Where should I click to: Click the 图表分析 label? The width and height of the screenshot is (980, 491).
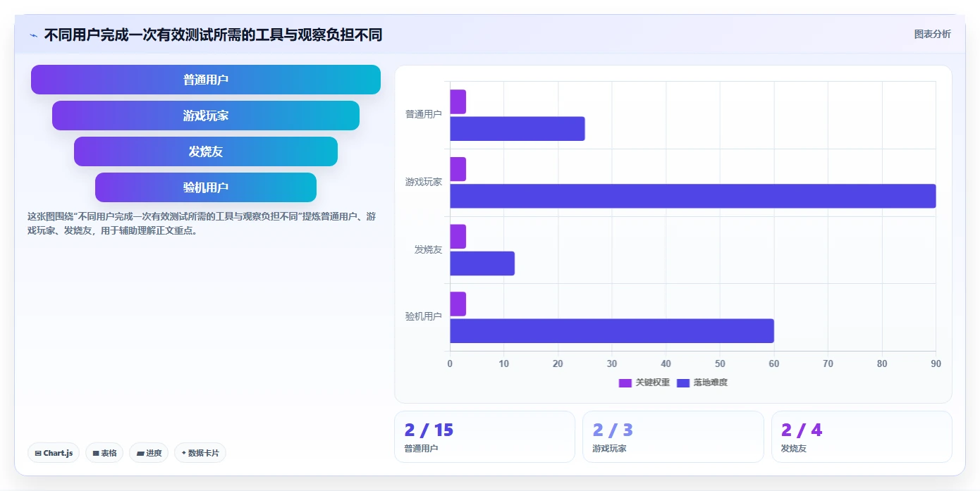[932, 34]
